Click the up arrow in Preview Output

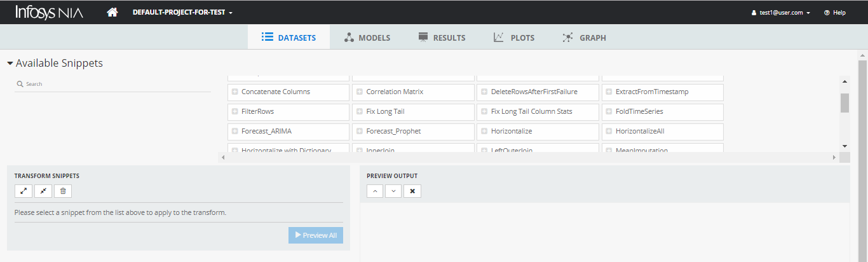point(375,191)
